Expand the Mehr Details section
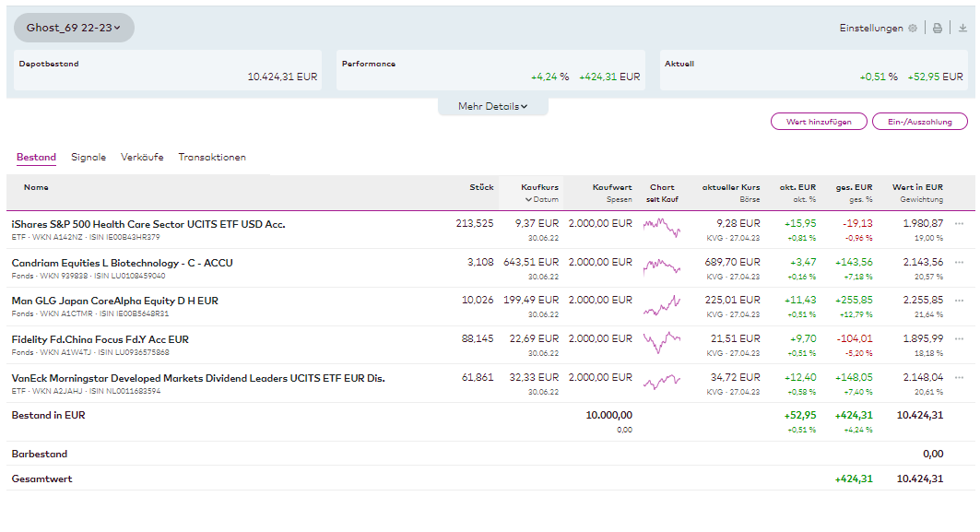 (x=492, y=107)
